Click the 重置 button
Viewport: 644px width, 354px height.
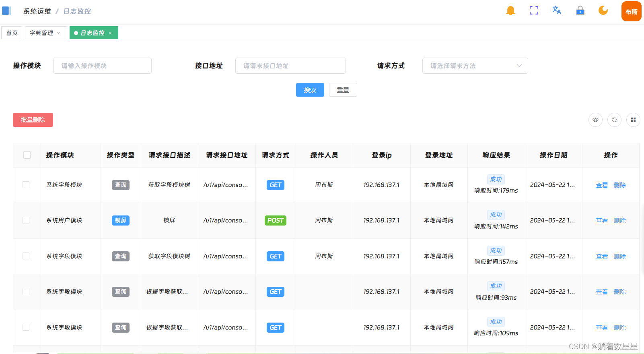[x=343, y=90]
